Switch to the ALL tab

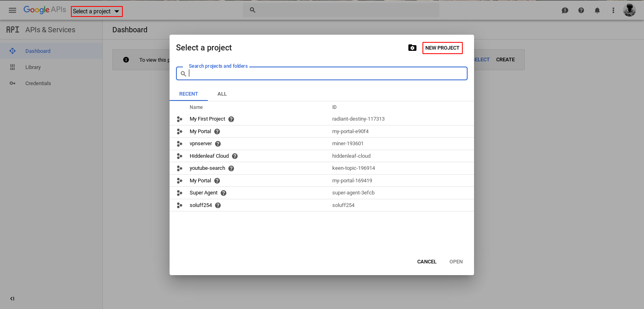click(x=222, y=94)
